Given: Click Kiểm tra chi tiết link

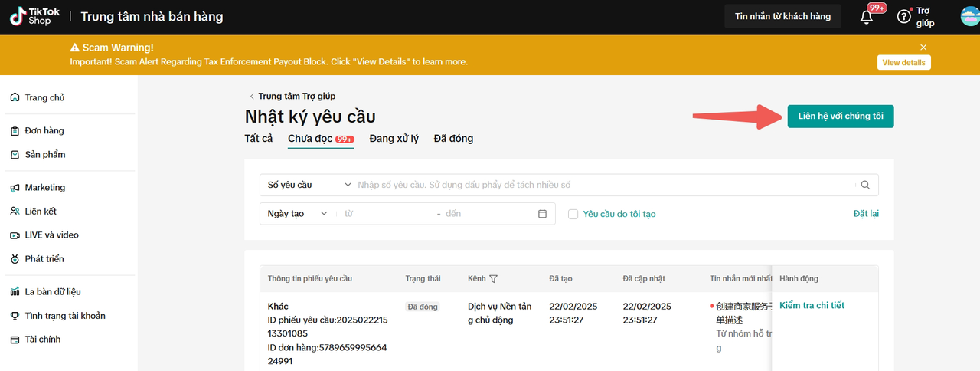Looking at the screenshot, I should [812, 306].
